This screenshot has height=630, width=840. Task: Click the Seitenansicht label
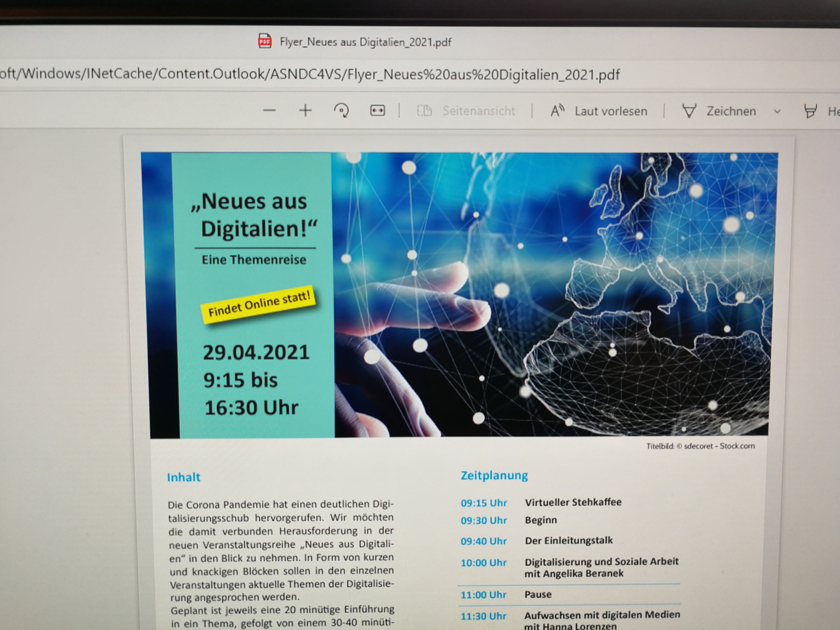click(x=478, y=111)
